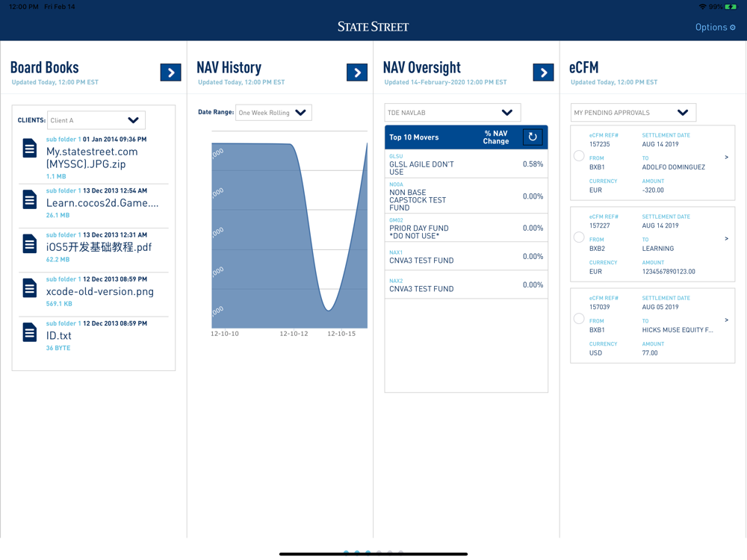Click document icon for ID.txt
This screenshot has width=747, height=560.
click(x=30, y=332)
